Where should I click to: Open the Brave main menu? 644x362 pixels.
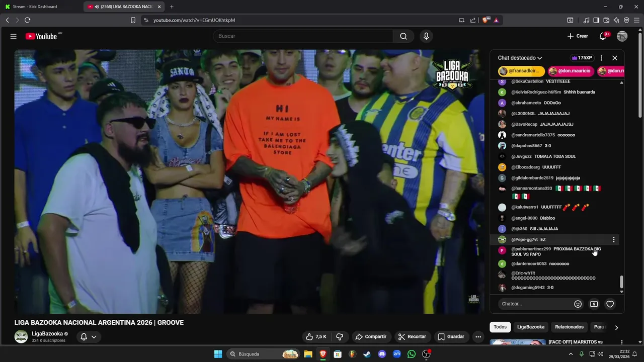point(636,20)
